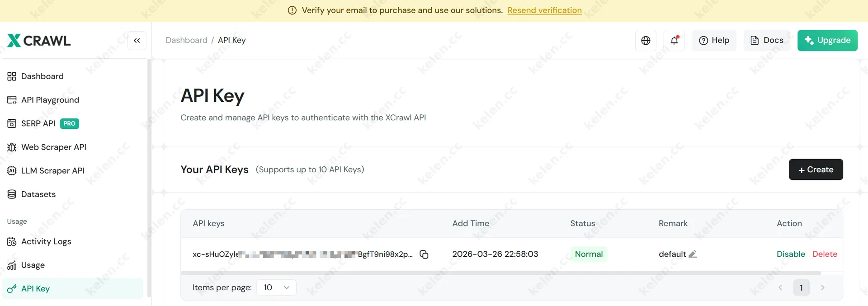Select the Web Scraper API tool
Image resolution: width=868 pixels, height=306 pixels.
(x=53, y=147)
